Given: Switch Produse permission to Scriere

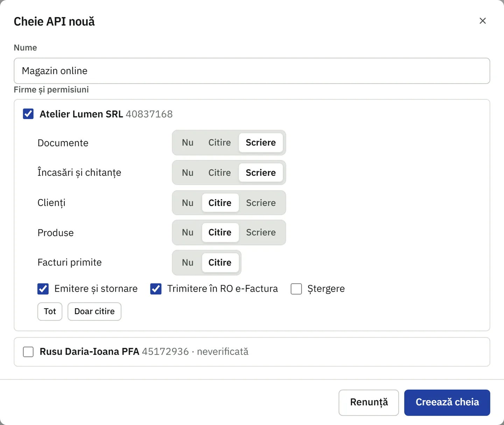Looking at the screenshot, I should click(261, 233).
